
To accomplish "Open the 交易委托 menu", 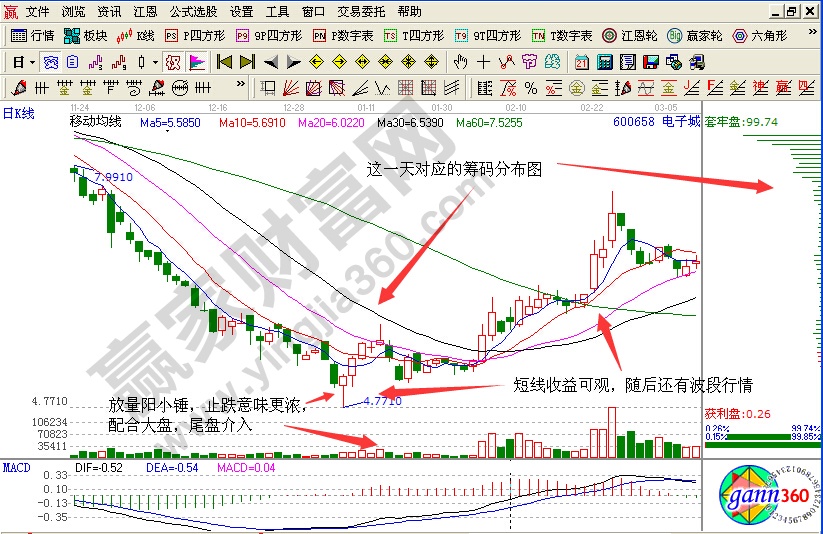I will point(362,12).
